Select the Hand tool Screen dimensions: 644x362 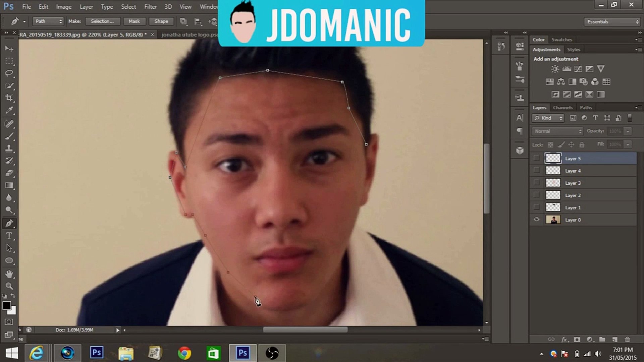(9, 274)
